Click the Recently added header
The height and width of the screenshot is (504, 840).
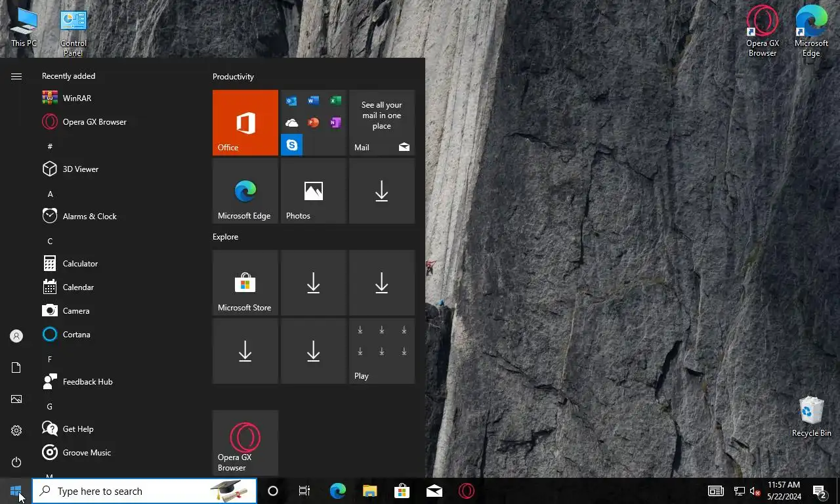click(x=68, y=76)
